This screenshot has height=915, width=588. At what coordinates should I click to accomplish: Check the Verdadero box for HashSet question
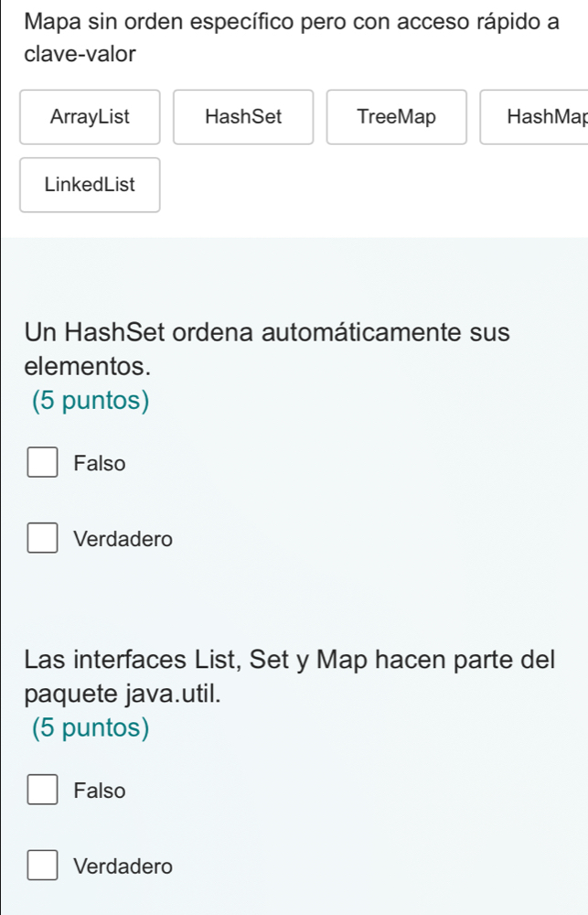point(41,539)
